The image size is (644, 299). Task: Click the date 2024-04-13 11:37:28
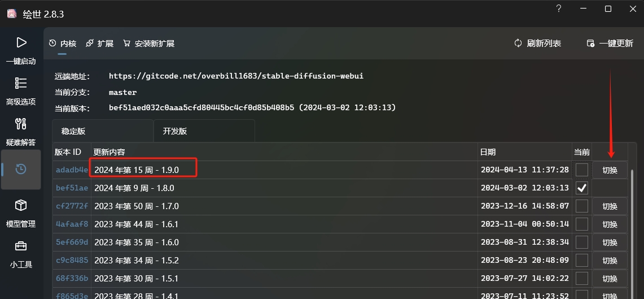tap(525, 170)
